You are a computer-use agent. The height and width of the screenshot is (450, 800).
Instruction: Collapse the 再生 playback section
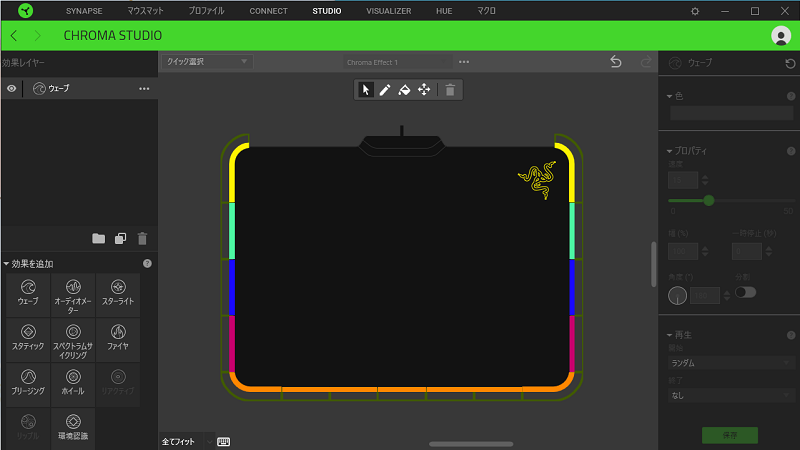click(669, 335)
